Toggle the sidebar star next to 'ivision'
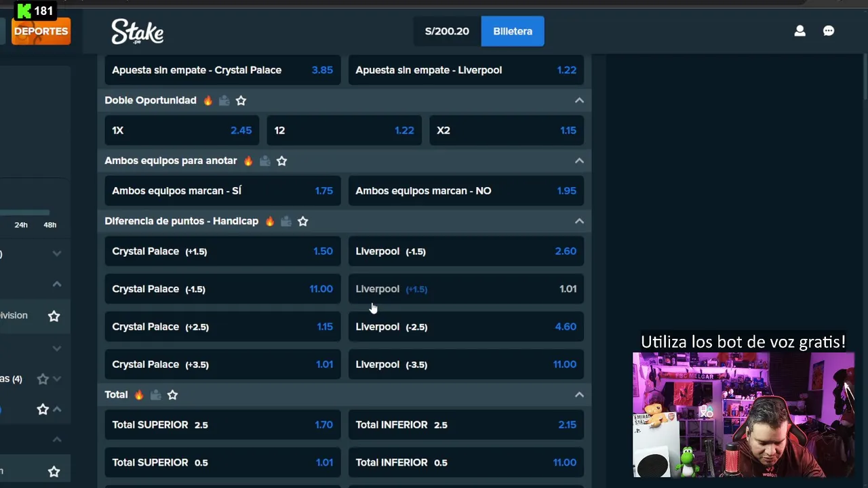Image resolution: width=868 pixels, height=488 pixels. 54,316
